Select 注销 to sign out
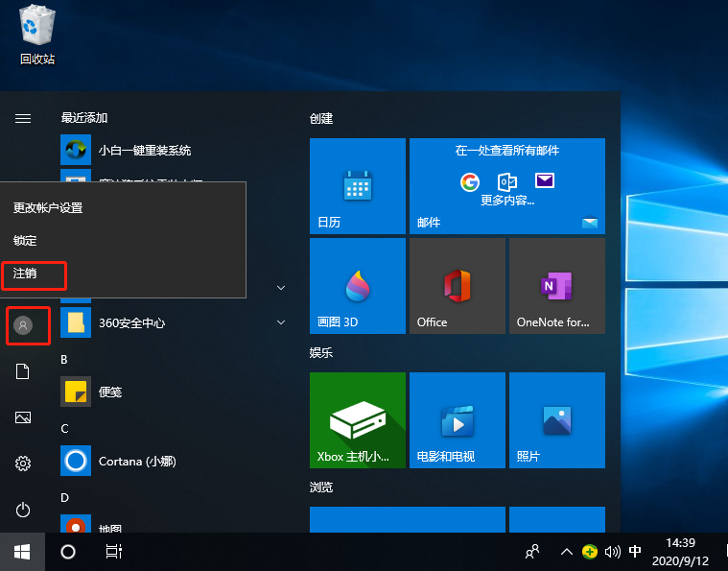The height and width of the screenshot is (571, 728). tap(26, 274)
